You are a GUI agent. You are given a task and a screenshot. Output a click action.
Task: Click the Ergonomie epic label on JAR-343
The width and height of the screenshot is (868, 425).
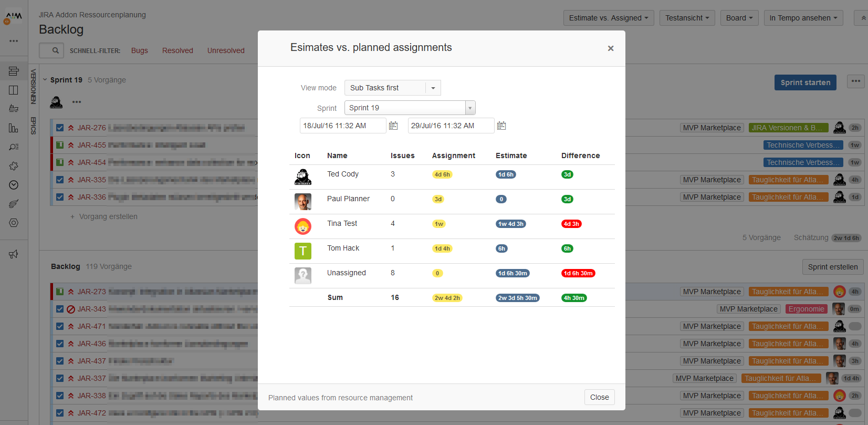(x=807, y=309)
